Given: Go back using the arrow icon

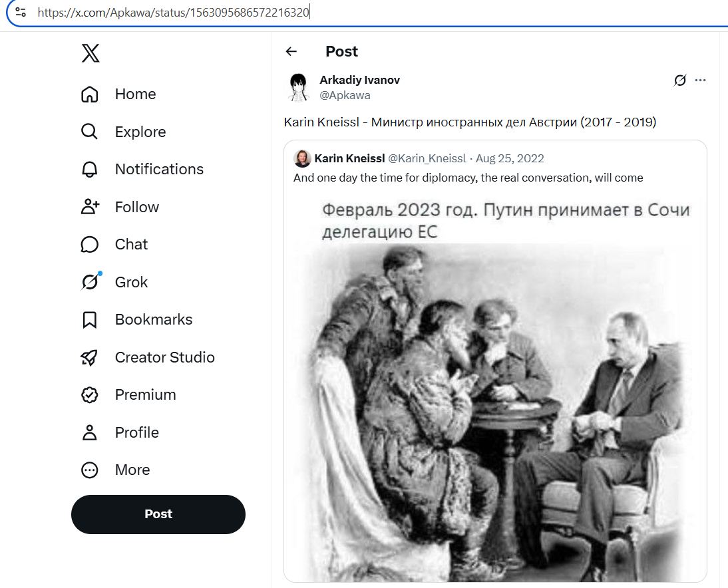Looking at the screenshot, I should click(x=291, y=51).
